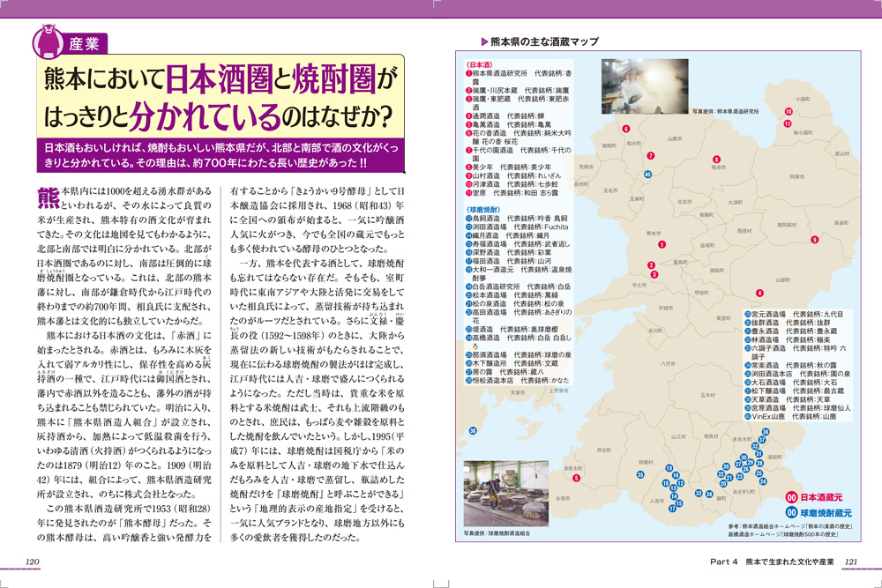The height and width of the screenshot is (588, 882).
Task: Select red map marker 8 above 菊池市
Action: pos(716,159)
